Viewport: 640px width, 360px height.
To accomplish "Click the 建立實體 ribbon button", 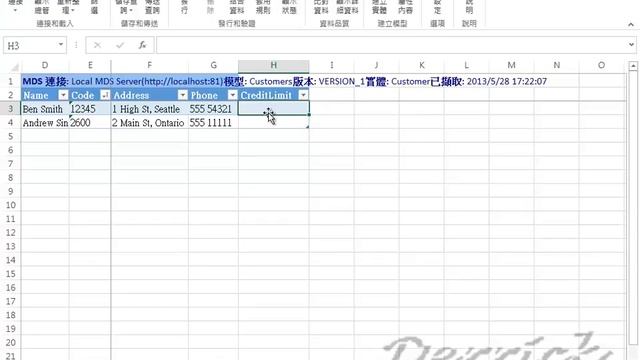I will [379, 7].
